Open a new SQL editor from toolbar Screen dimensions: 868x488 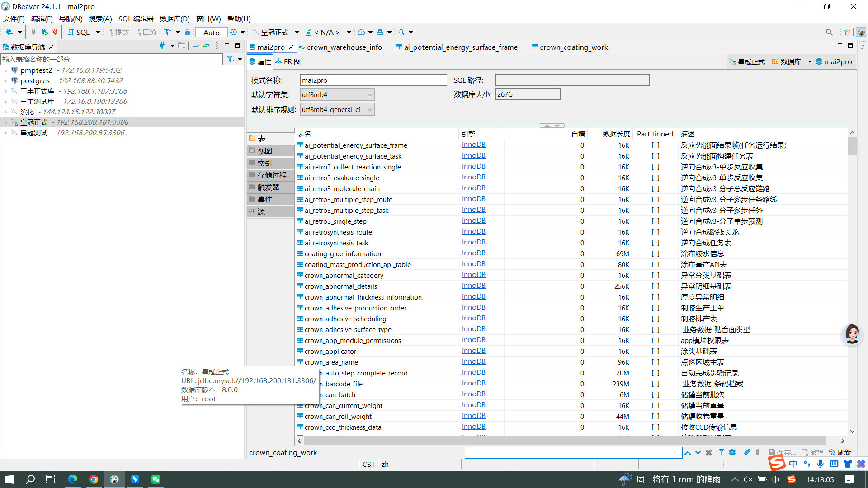(x=79, y=32)
